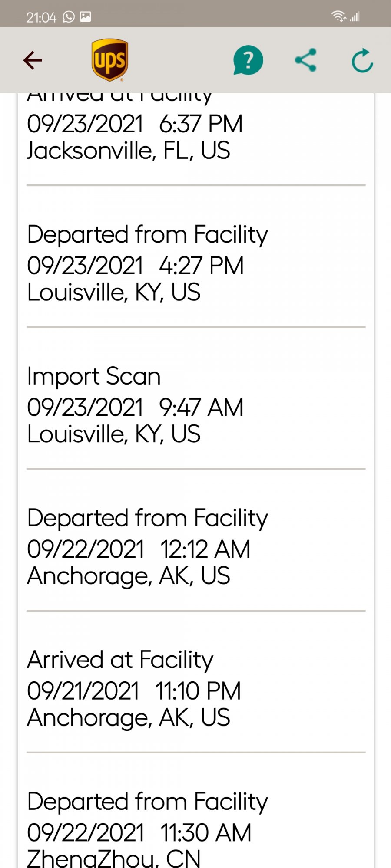The image size is (391, 868).
Task: Tap the UPS shield logo
Action: pyautogui.click(x=110, y=60)
